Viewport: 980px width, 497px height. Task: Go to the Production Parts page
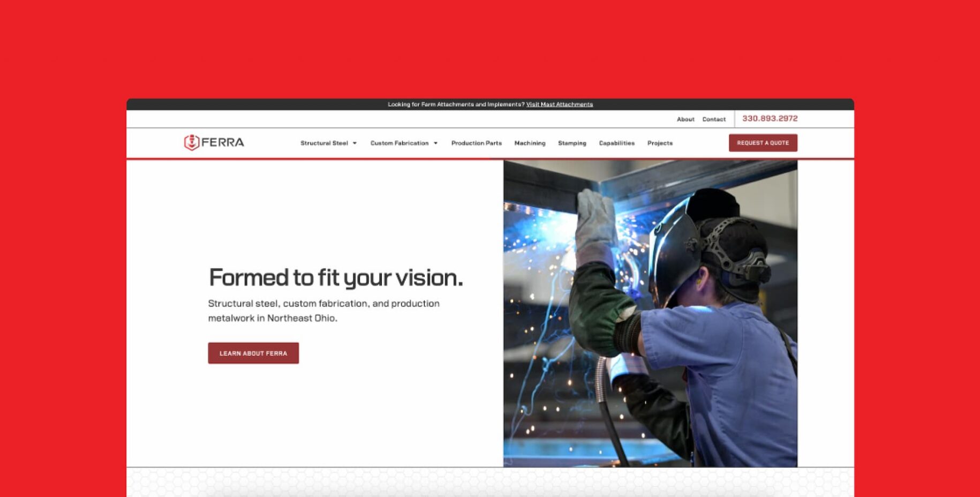pyautogui.click(x=476, y=144)
